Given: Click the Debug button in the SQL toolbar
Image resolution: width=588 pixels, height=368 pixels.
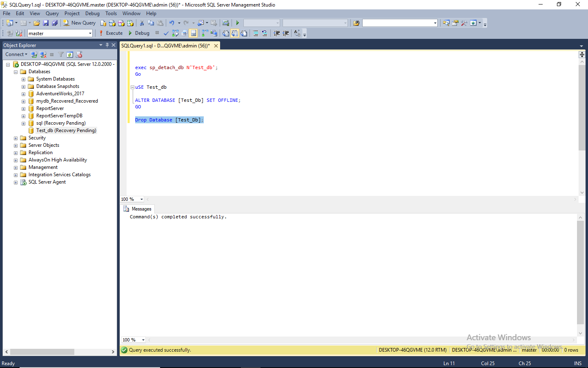Looking at the screenshot, I should click(139, 33).
